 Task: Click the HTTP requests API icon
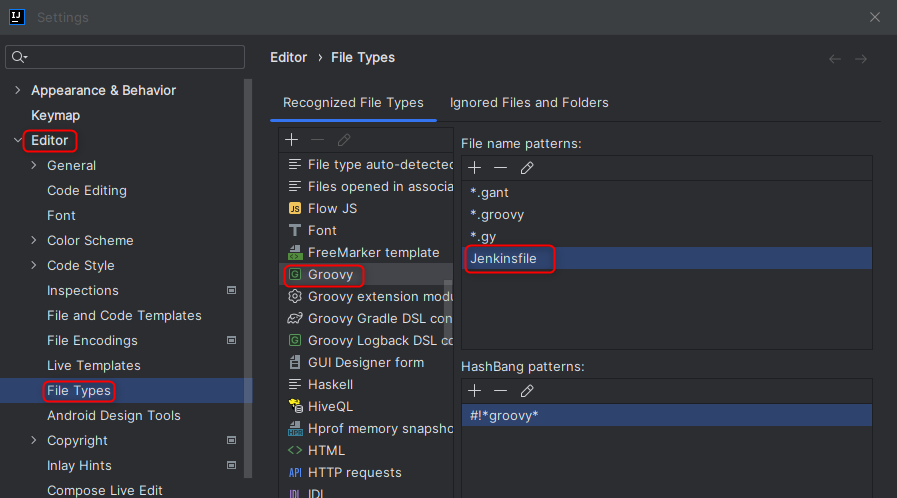[x=295, y=472]
